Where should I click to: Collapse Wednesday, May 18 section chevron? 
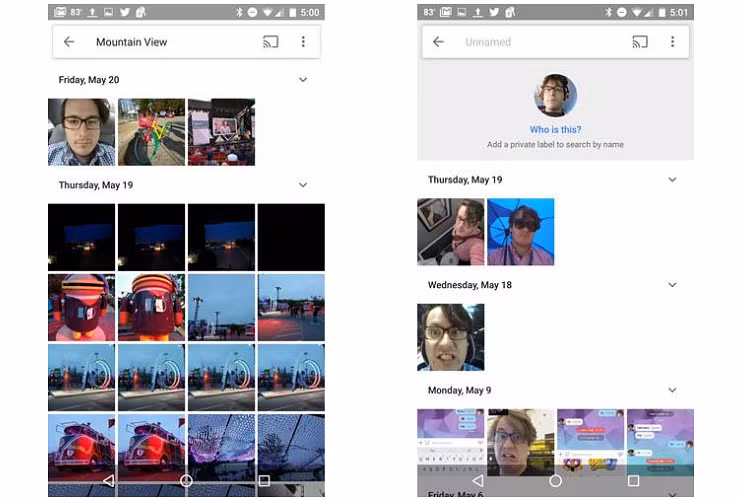coord(672,285)
